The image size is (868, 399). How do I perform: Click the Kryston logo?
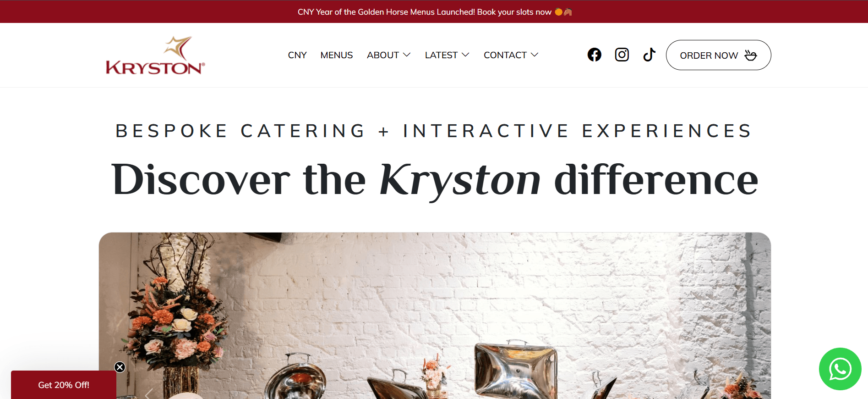(156, 55)
